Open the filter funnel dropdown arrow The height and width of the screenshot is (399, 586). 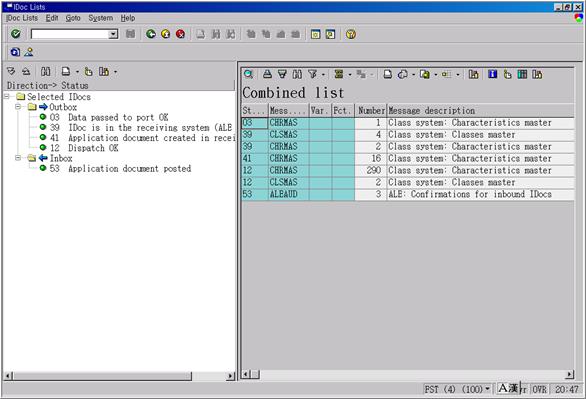tap(323, 75)
